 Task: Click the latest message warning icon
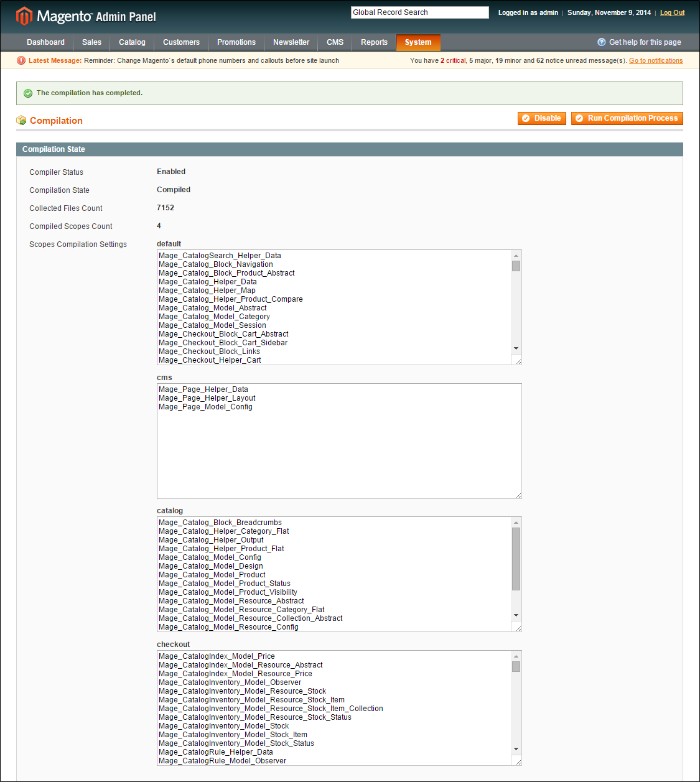coord(21,60)
